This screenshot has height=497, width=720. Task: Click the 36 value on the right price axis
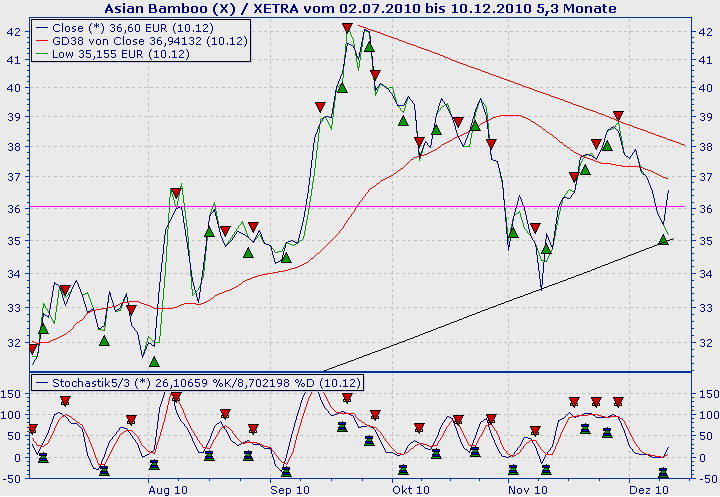[x=706, y=209]
